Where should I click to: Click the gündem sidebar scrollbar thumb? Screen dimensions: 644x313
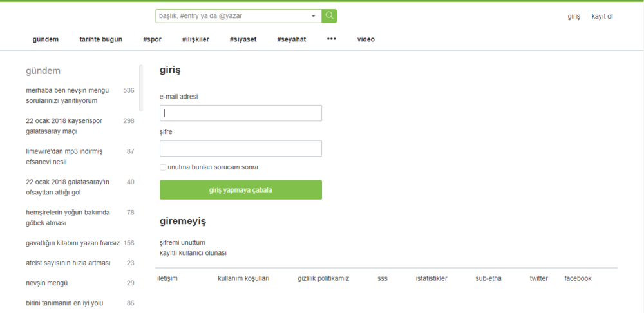tap(141, 88)
